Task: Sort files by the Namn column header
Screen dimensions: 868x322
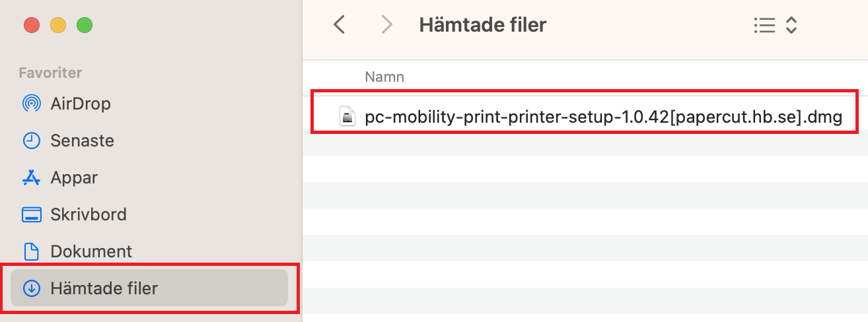Action: pos(384,77)
